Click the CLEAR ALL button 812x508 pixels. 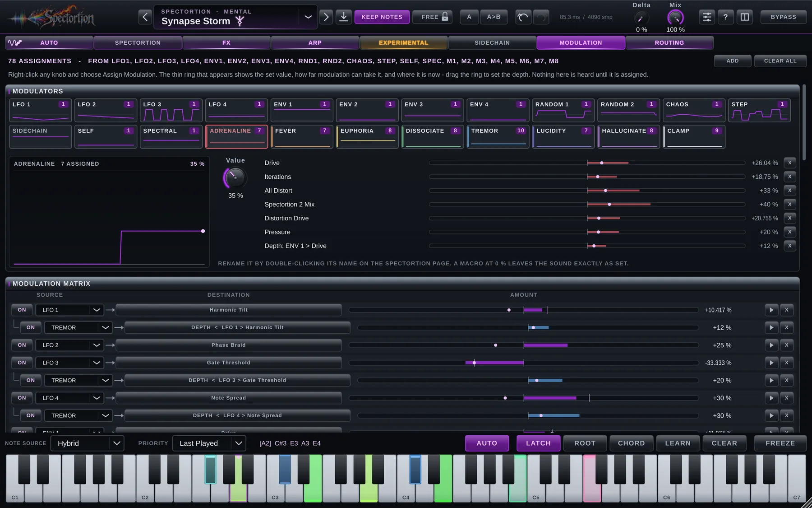pyautogui.click(x=780, y=61)
